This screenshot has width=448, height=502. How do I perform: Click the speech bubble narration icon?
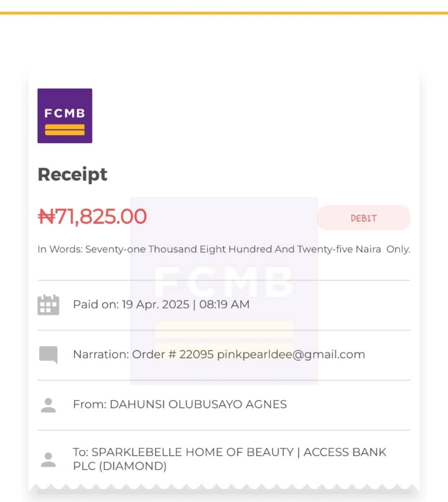coord(49,355)
